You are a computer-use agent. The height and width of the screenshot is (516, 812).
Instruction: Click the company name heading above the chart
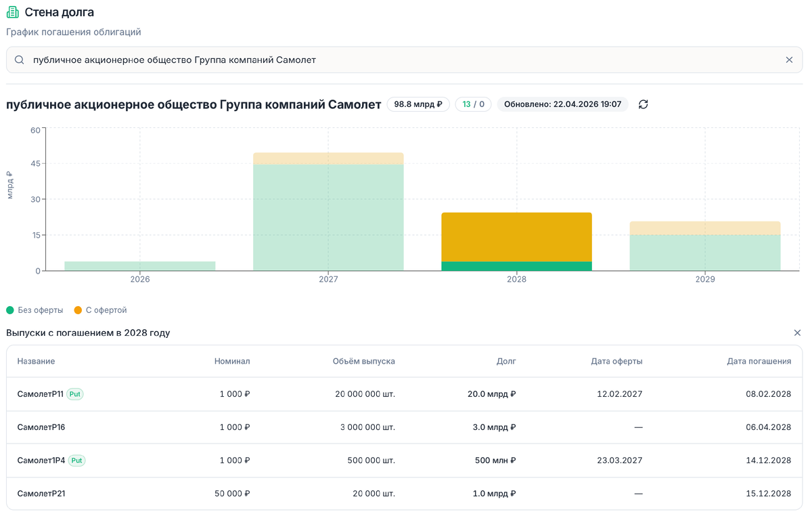[194, 104]
